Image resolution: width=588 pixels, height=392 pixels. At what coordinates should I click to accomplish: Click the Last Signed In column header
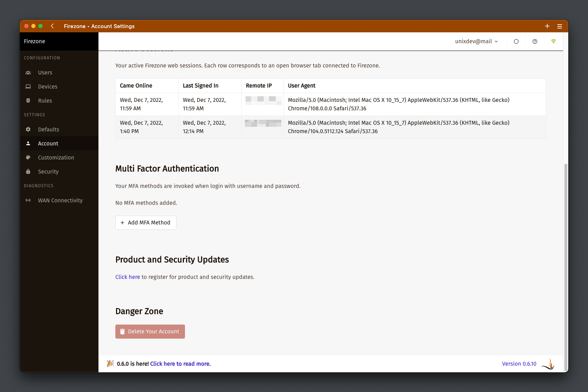pyautogui.click(x=210, y=86)
